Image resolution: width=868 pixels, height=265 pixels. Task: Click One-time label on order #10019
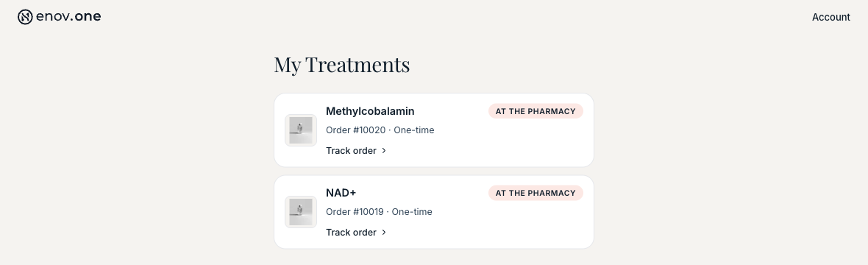coord(412,212)
